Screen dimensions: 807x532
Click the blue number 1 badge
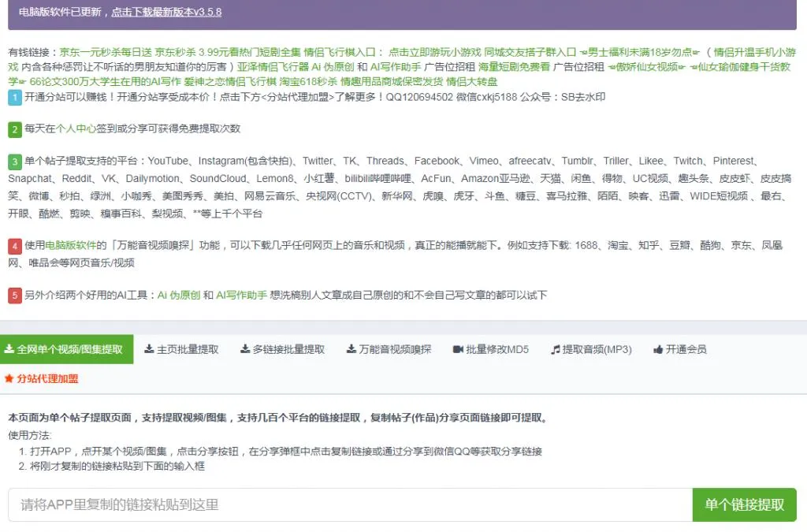15,98
